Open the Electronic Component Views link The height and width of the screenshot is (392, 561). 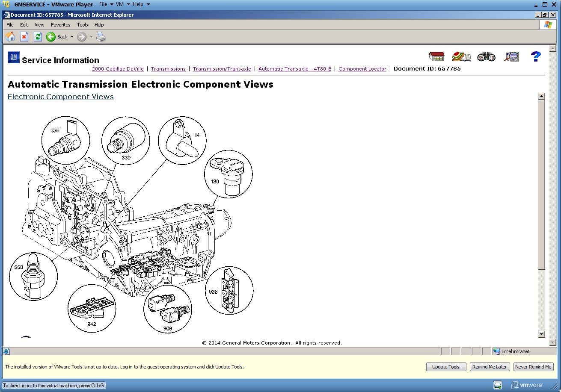point(61,97)
